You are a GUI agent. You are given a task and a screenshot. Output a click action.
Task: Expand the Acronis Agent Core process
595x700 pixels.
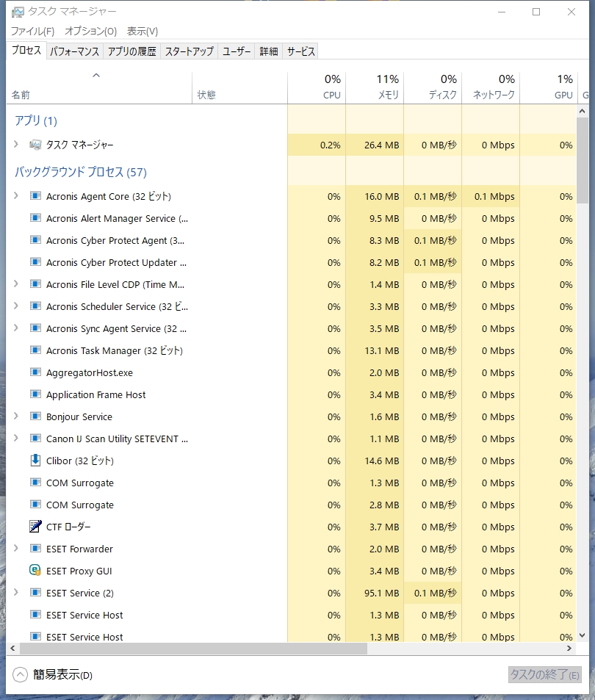tap(16, 195)
